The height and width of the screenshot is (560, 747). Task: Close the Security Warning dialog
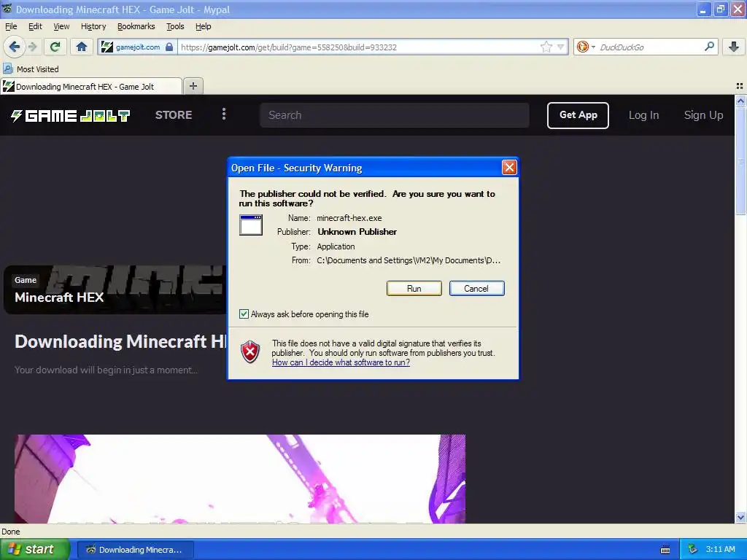point(509,167)
